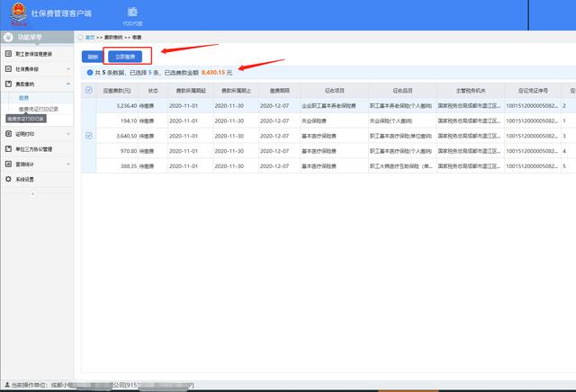Viewport: 576px width, 392px height.
Task: Click the 2020-12-07 deadline in the 194.10 row
Action: pos(274,120)
